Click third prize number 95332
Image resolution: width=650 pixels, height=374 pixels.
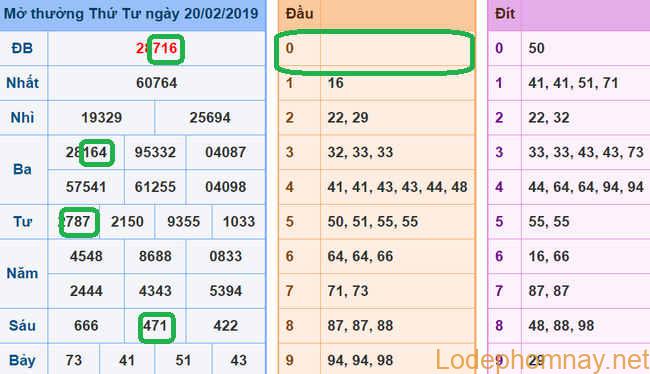click(155, 152)
